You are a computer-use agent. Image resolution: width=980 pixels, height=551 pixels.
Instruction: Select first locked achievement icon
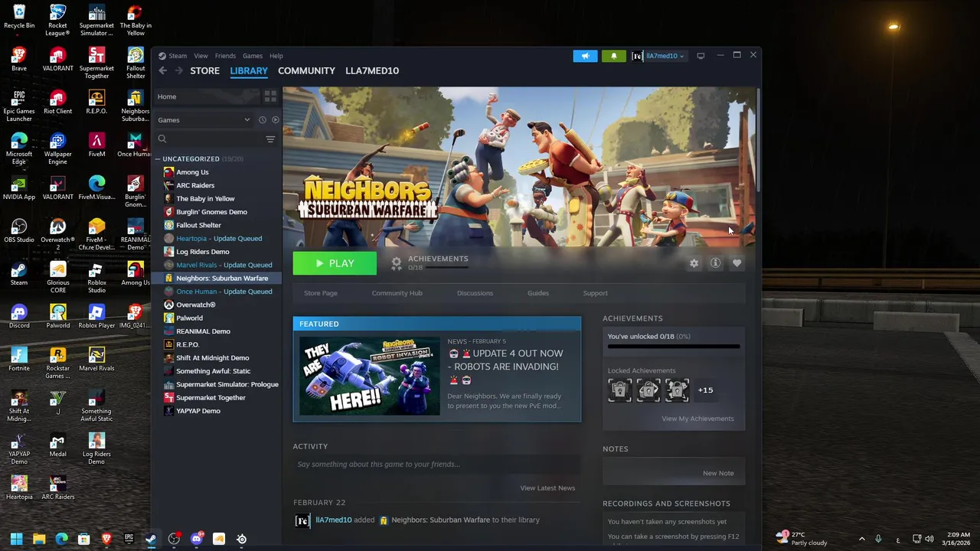(x=620, y=390)
